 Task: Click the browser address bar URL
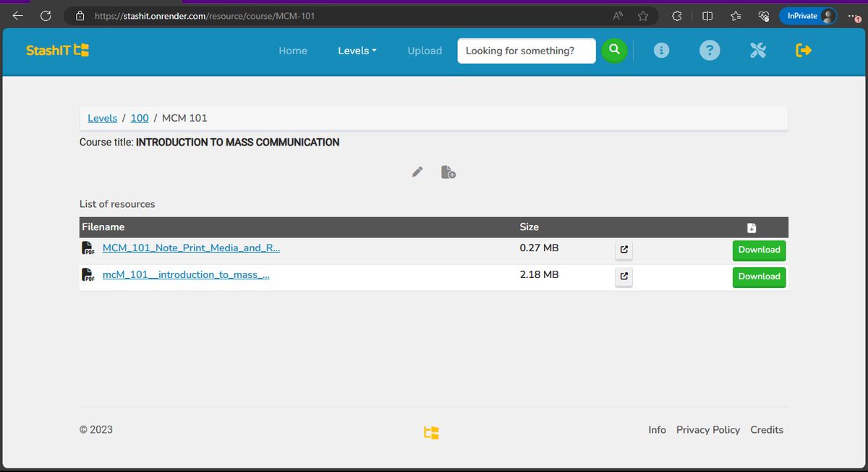pyautogui.click(x=205, y=16)
